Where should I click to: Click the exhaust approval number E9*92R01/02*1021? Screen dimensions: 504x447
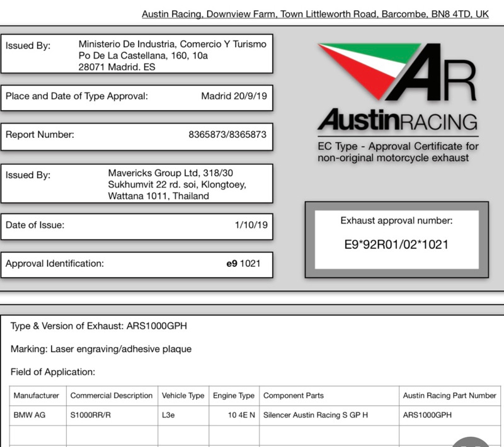[397, 245]
